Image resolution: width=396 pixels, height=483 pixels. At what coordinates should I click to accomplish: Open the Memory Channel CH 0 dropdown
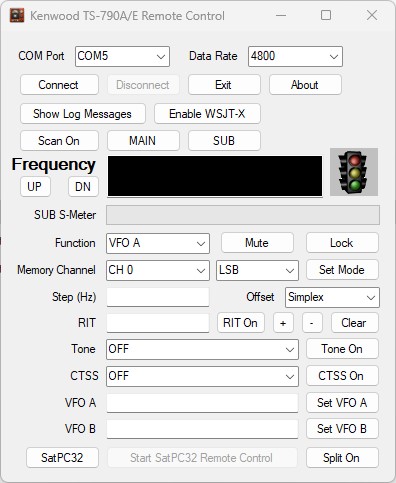(x=158, y=270)
